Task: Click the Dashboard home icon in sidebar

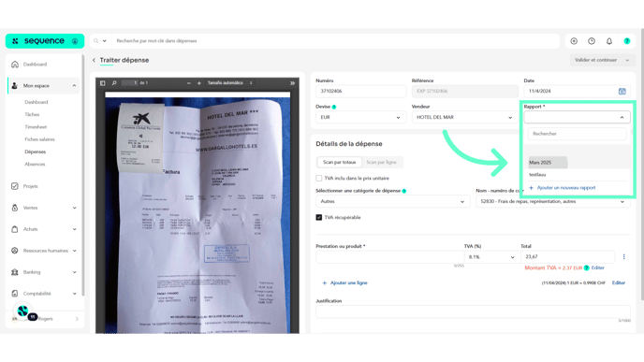Action: (x=15, y=65)
